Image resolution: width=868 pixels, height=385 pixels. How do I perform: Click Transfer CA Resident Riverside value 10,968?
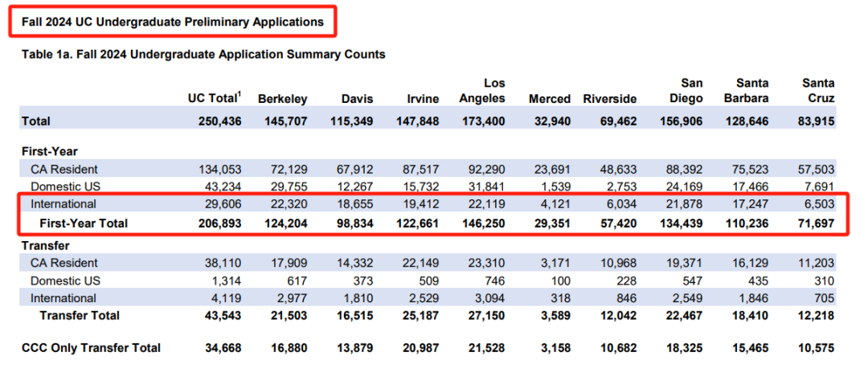click(x=618, y=263)
